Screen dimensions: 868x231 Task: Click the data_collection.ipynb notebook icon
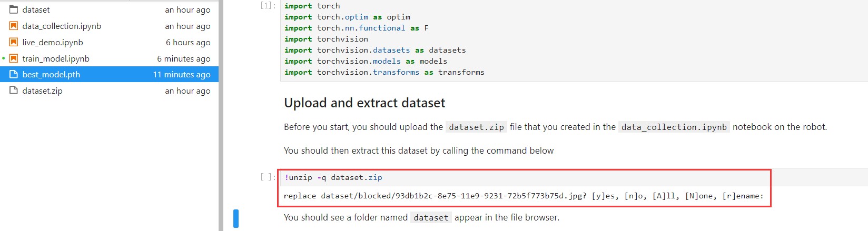[x=14, y=26]
